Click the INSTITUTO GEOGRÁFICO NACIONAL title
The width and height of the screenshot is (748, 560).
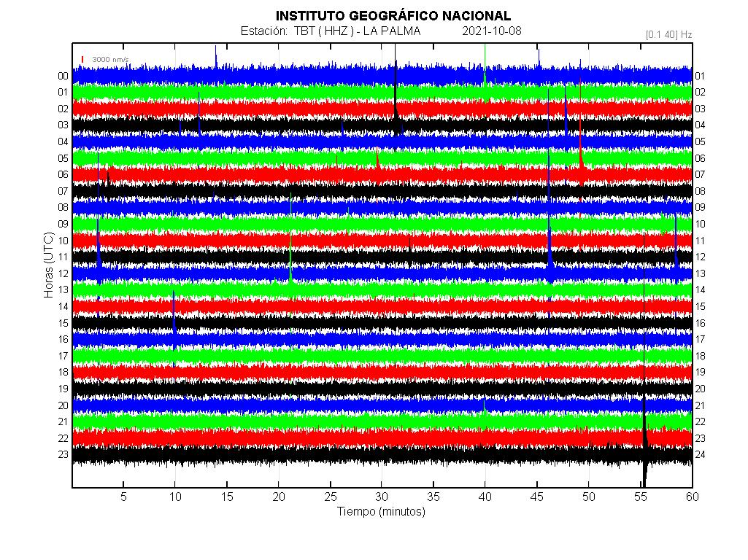pos(393,15)
